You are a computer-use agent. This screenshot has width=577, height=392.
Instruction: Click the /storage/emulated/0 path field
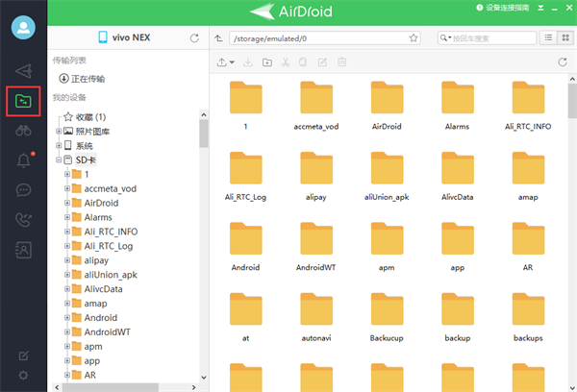point(325,38)
